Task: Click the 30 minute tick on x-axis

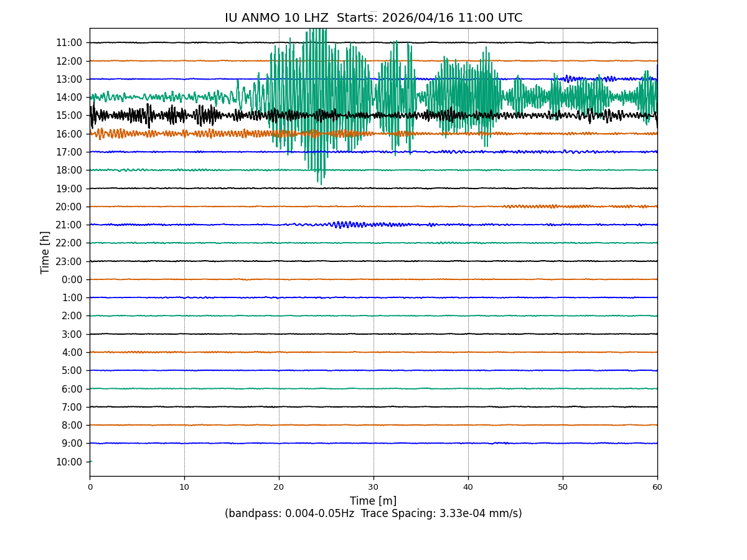Action: click(x=374, y=487)
